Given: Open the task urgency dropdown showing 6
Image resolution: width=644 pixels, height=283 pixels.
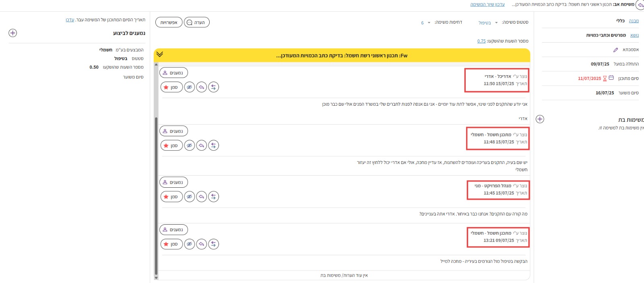Looking at the screenshot, I should pyautogui.click(x=425, y=23).
